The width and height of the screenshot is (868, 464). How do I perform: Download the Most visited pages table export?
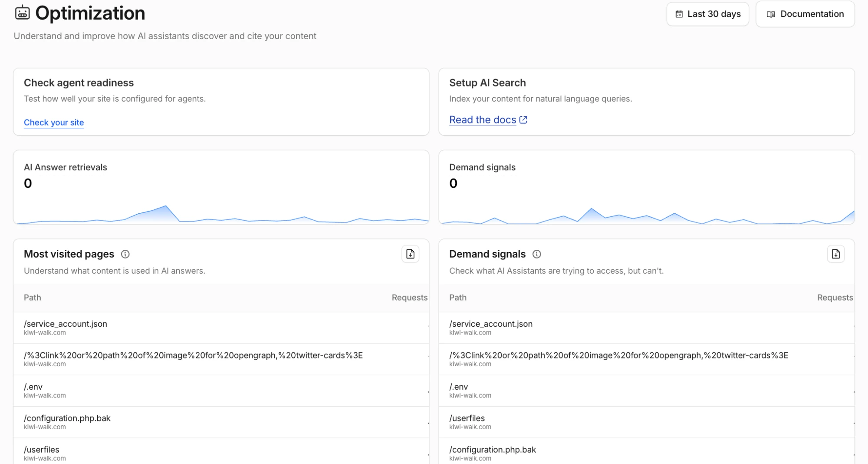click(x=410, y=254)
